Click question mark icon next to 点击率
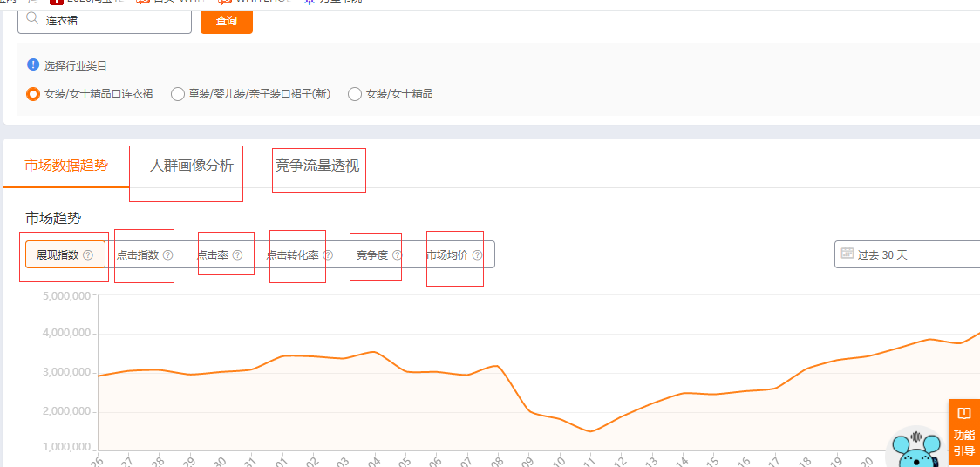The width and height of the screenshot is (980, 467). pos(237,254)
